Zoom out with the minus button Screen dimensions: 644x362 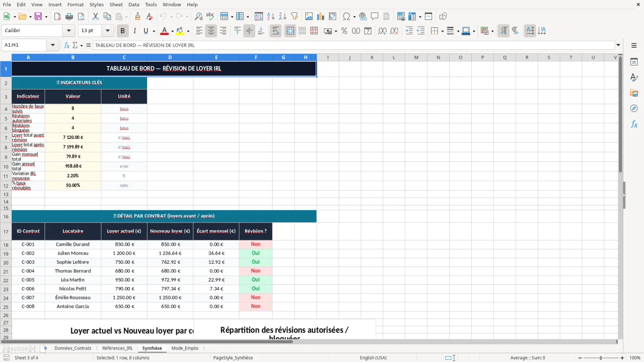pos(580,358)
